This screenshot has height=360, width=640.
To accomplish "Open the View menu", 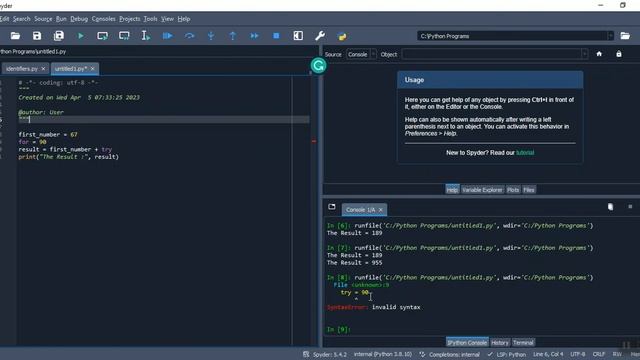I will 167,19.
